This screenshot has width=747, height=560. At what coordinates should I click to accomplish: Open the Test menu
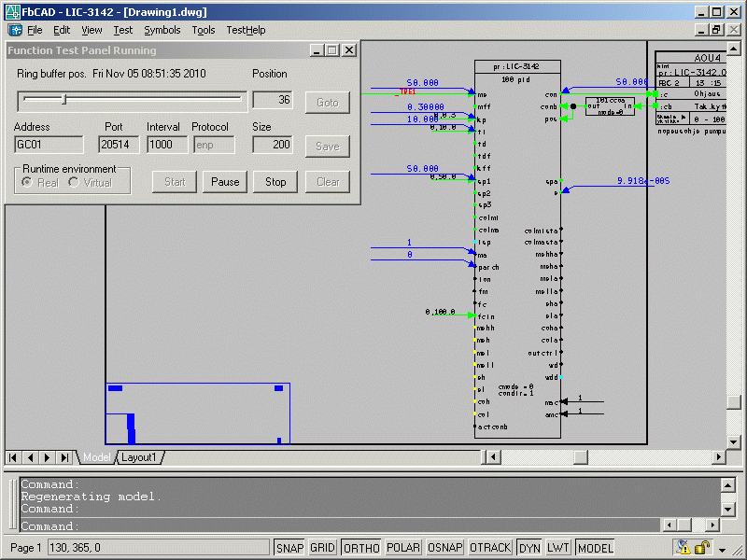click(x=123, y=30)
